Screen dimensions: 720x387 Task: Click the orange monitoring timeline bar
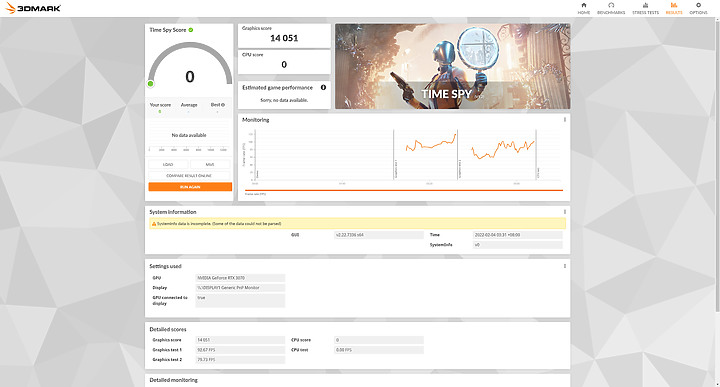click(x=404, y=190)
